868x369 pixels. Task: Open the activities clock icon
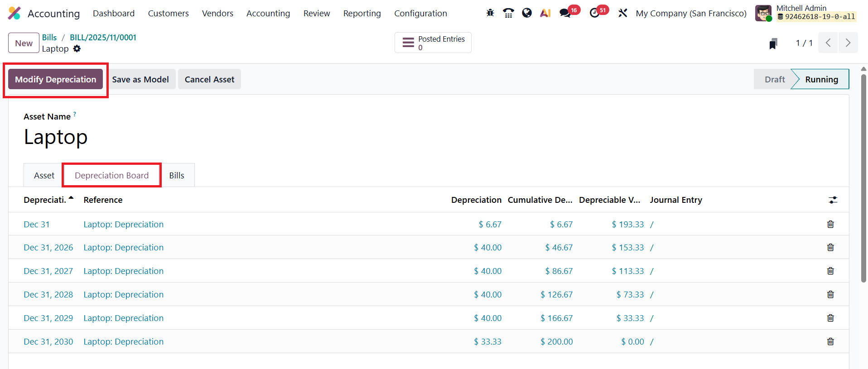click(x=595, y=13)
